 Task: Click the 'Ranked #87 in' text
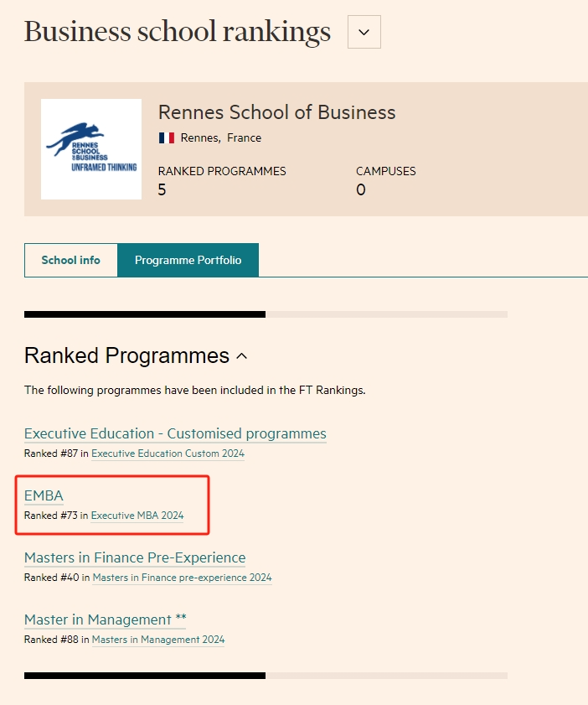pos(56,454)
